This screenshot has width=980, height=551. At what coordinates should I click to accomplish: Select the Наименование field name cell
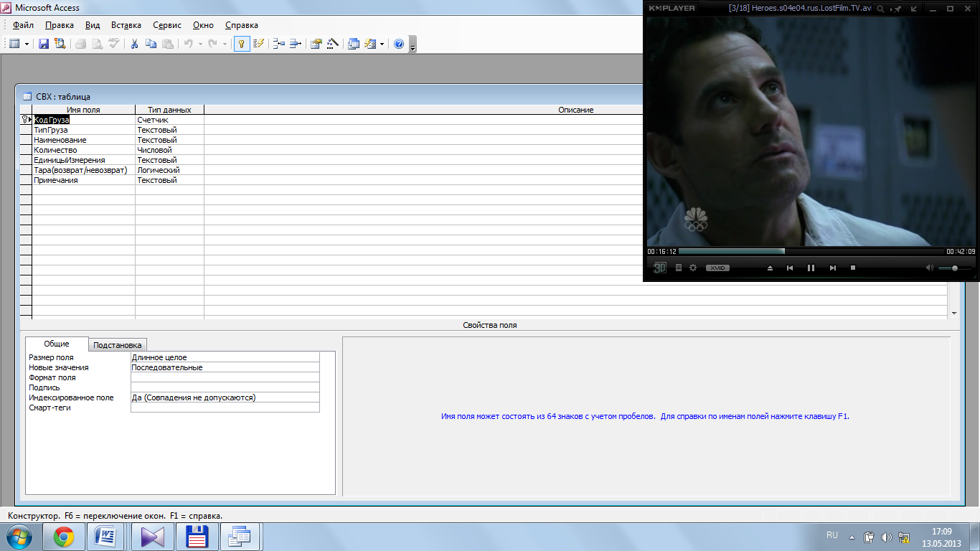point(83,140)
